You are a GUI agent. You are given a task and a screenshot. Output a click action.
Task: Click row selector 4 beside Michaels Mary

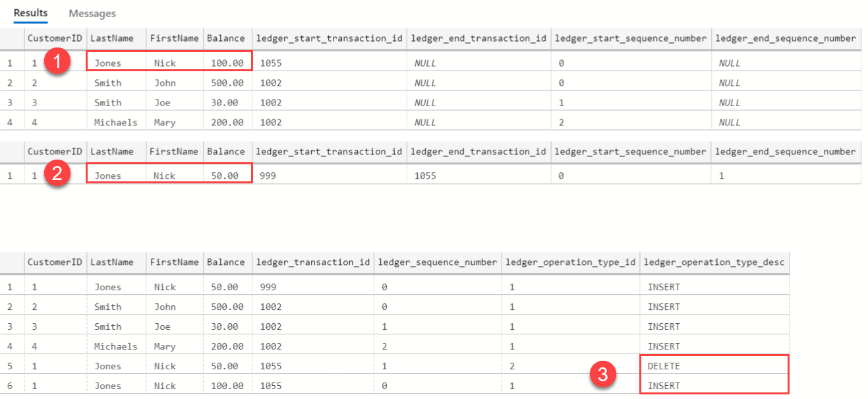tap(11, 122)
